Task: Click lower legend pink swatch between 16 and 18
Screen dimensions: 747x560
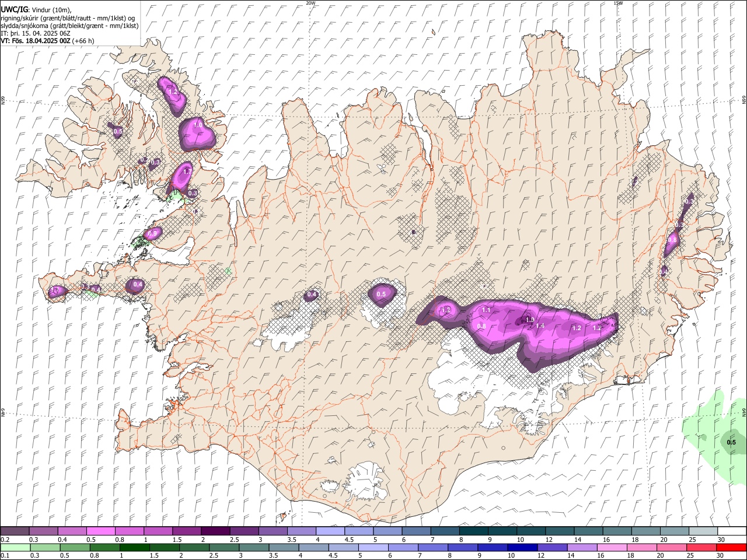Action: pos(612,547)
